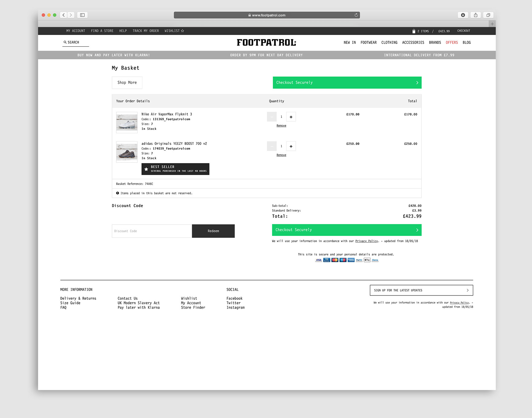Open the Twitter social link
The image size is (532, 418).
233,303
